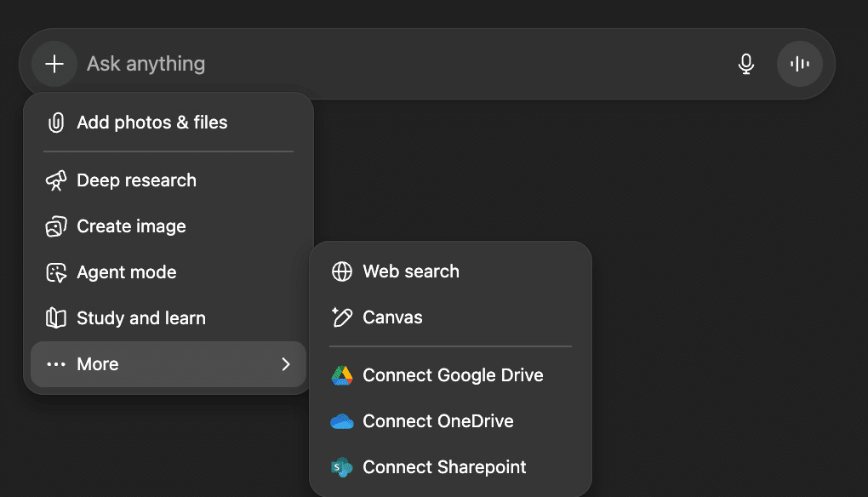
Task: Click the open book Study and learn icon
Action: click(x=56, y=318)
